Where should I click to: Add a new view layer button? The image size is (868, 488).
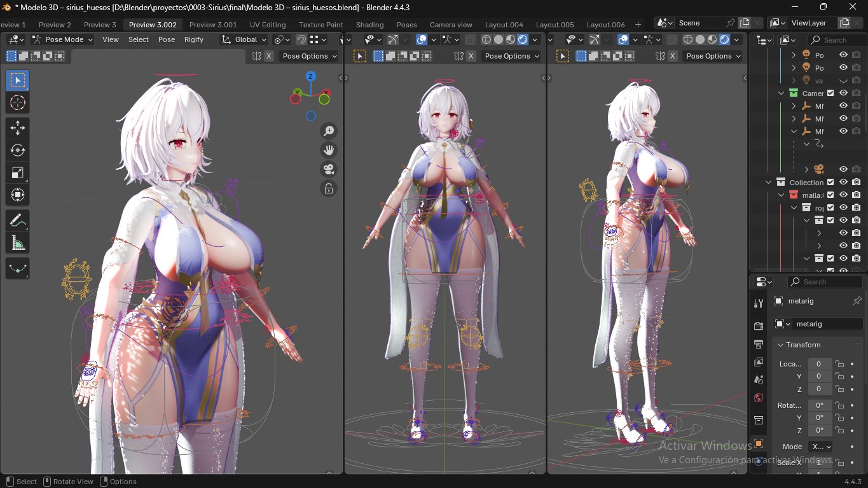(x=844, y=23)
